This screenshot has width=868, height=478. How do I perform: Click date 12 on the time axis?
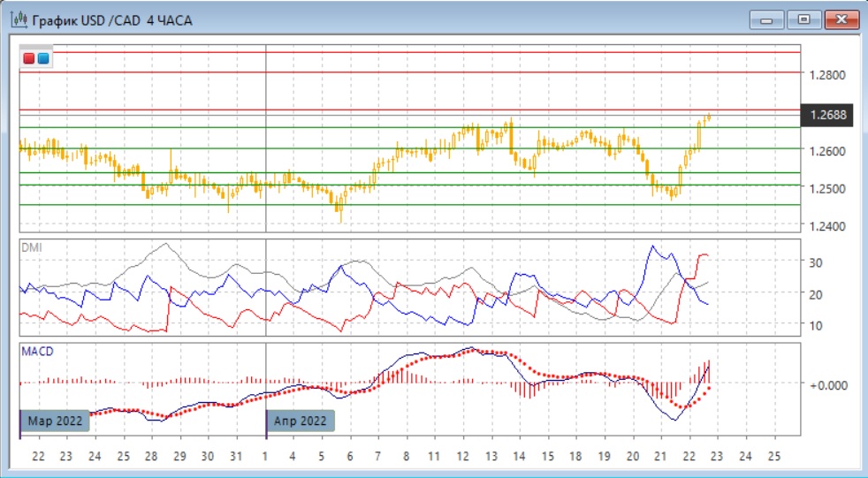tap(462, 456)
